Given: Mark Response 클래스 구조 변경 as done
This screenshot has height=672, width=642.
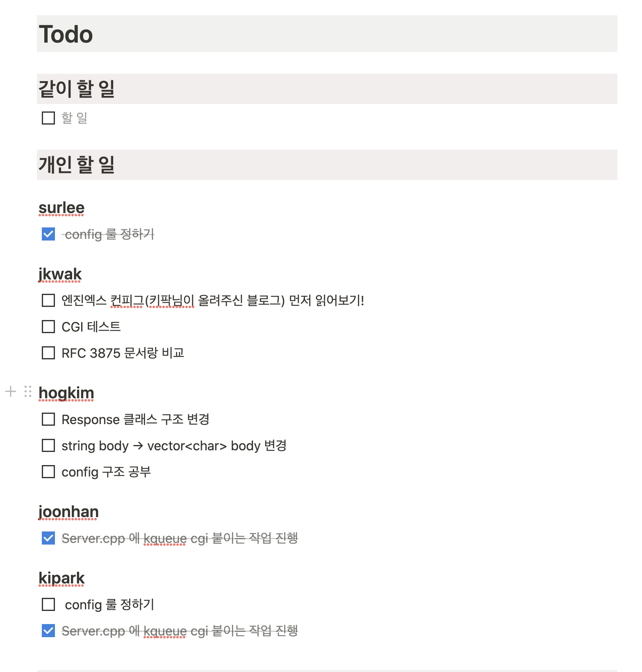Looking at the screenshot, I should click(x=48, y=419).
